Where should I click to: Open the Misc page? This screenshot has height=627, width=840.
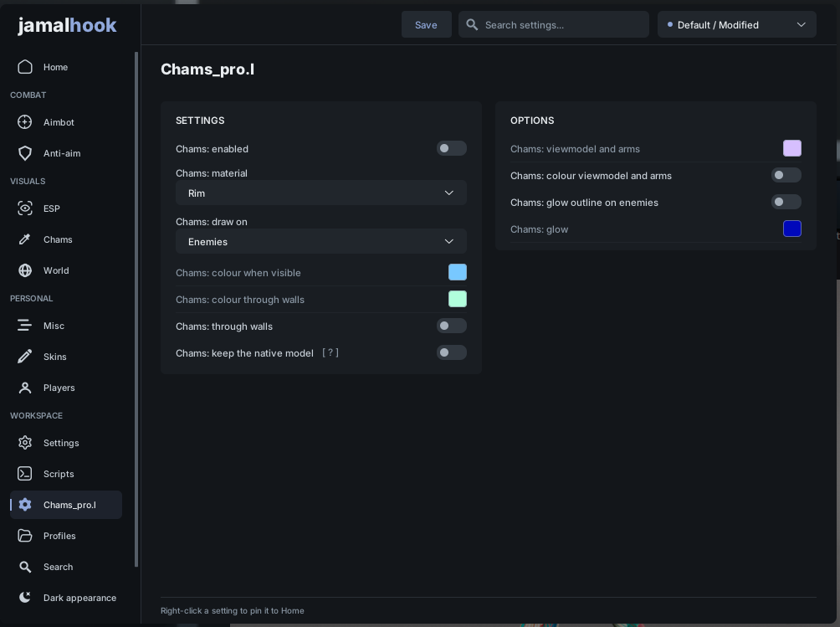point(66,326)
